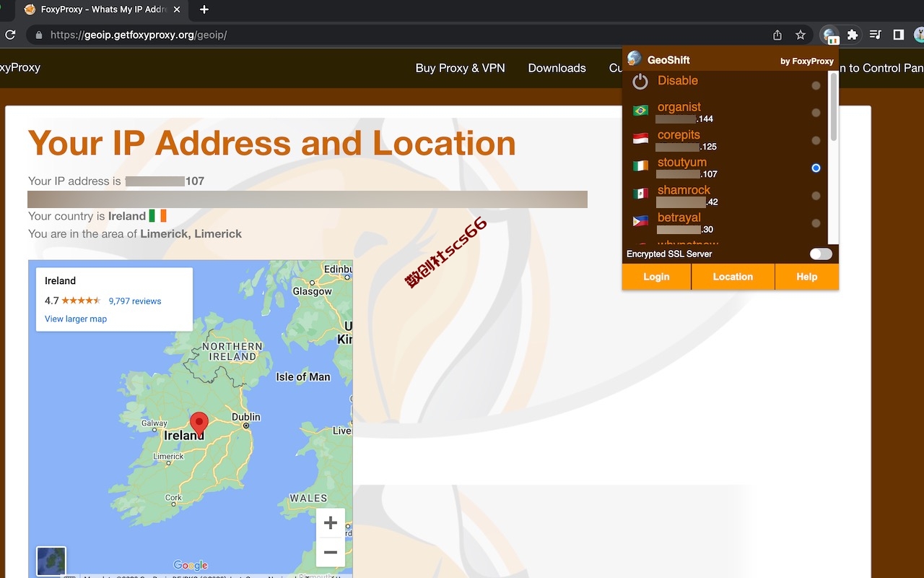Select the shamrock proxy radio button
The width and height of the screenshot is (924, 578).
pyautogui.click(x=816, y=196)
